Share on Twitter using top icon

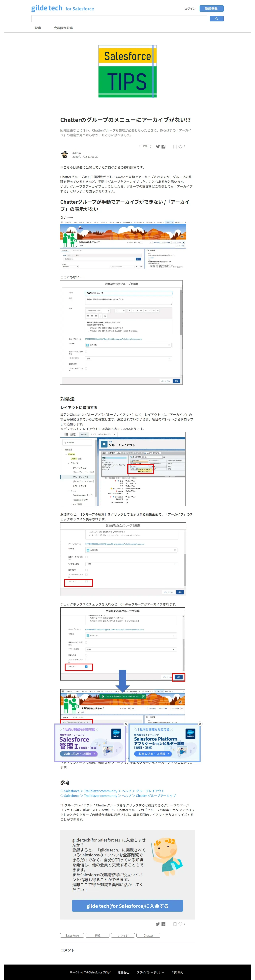[157, 146]
